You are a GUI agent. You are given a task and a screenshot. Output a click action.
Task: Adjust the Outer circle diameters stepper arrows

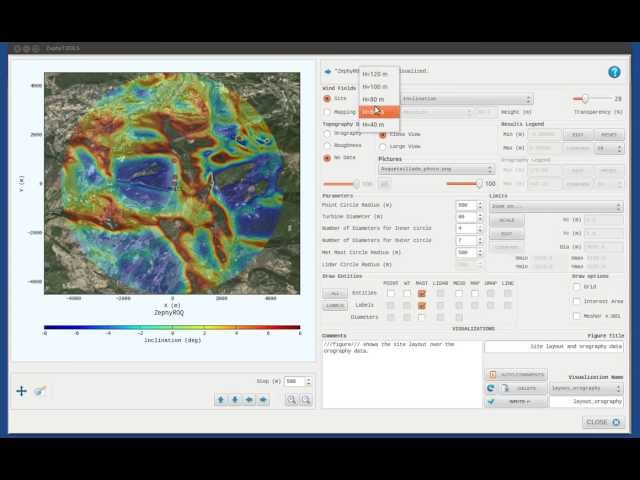pyautogui.click(x=480, y=240)
